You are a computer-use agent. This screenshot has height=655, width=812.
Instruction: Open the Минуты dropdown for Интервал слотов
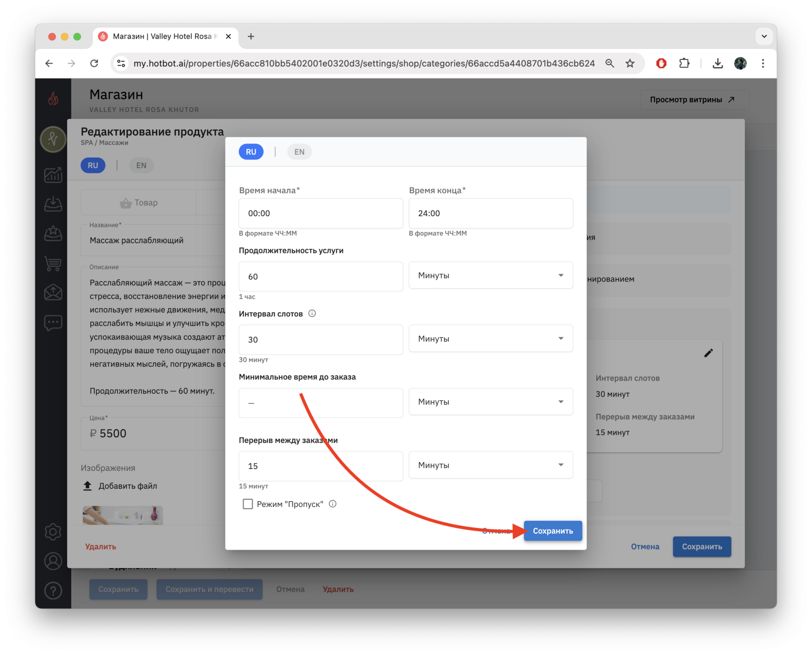491,339
